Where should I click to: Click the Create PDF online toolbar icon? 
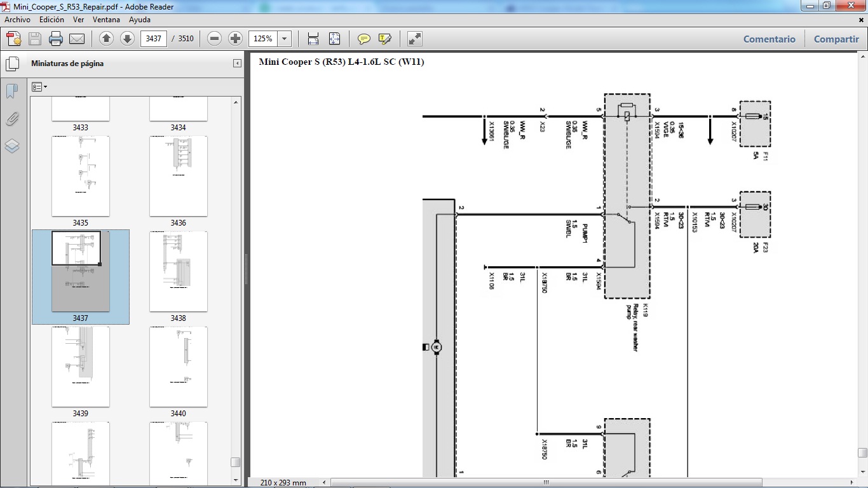pos(14,39)
